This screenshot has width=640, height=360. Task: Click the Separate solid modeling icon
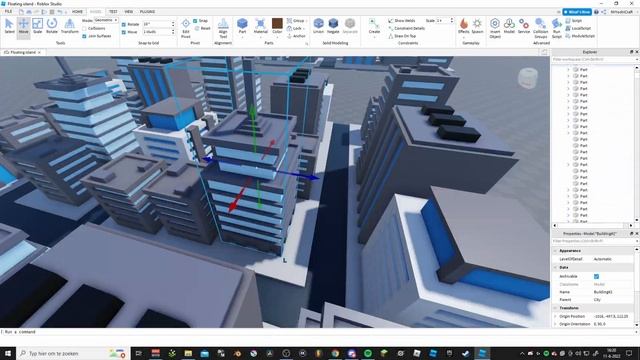[350, 26]
